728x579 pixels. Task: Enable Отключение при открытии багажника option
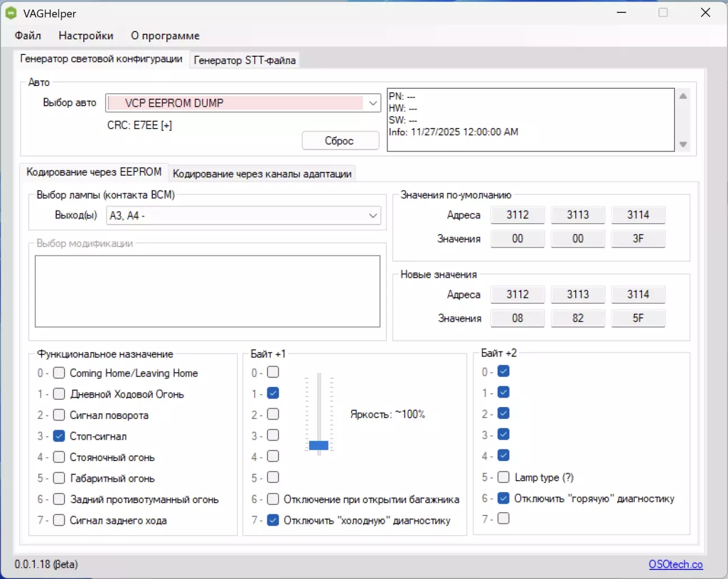pyautogui.click(x=273, y=499)
